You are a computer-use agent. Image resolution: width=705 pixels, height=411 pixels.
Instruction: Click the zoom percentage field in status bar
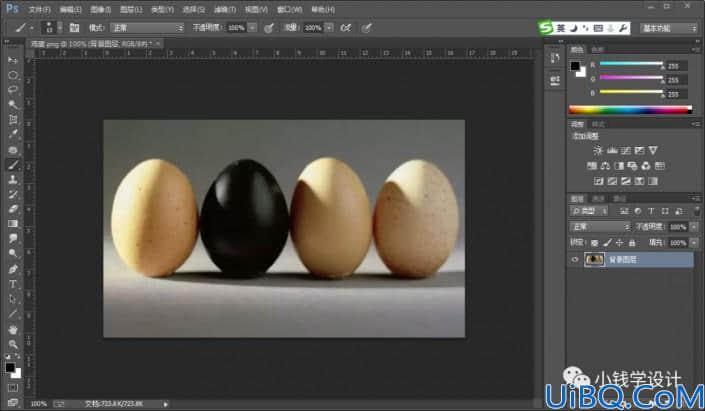click(x=38, y=404)
